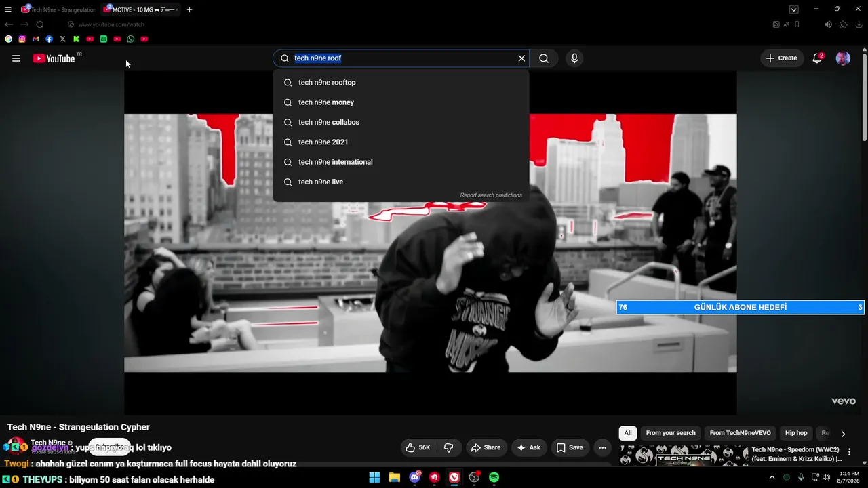Choose suggestion tech n9ne international
Screen dimensions: 868x488
[x=401, y=162]
